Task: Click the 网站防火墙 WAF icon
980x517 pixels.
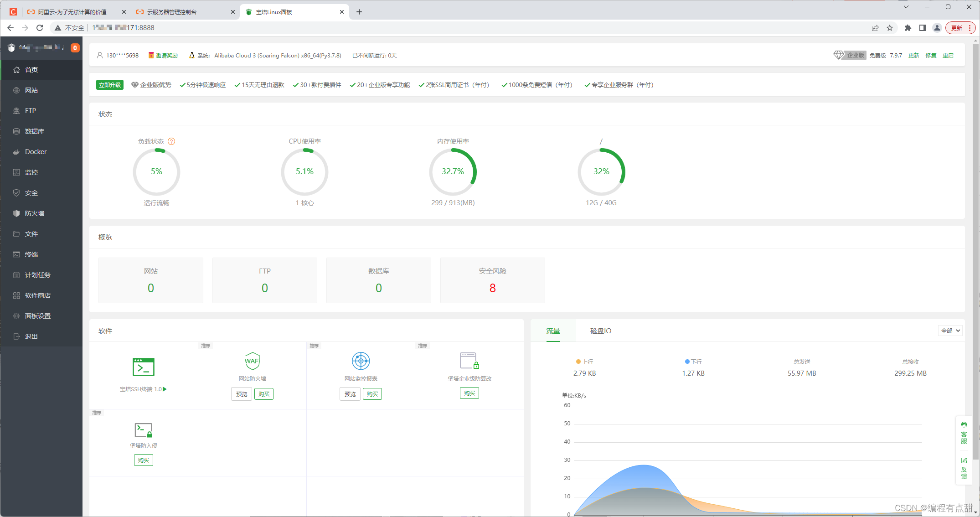Action: tap(252, 361)
